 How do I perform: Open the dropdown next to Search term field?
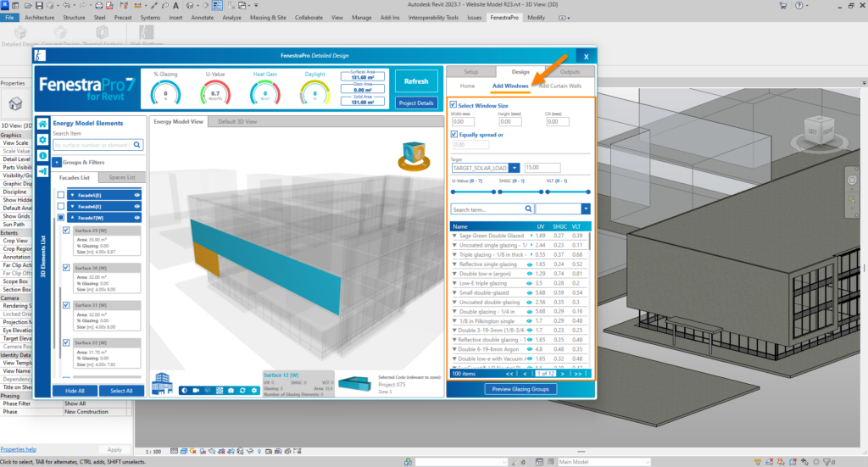coord(586,209)
